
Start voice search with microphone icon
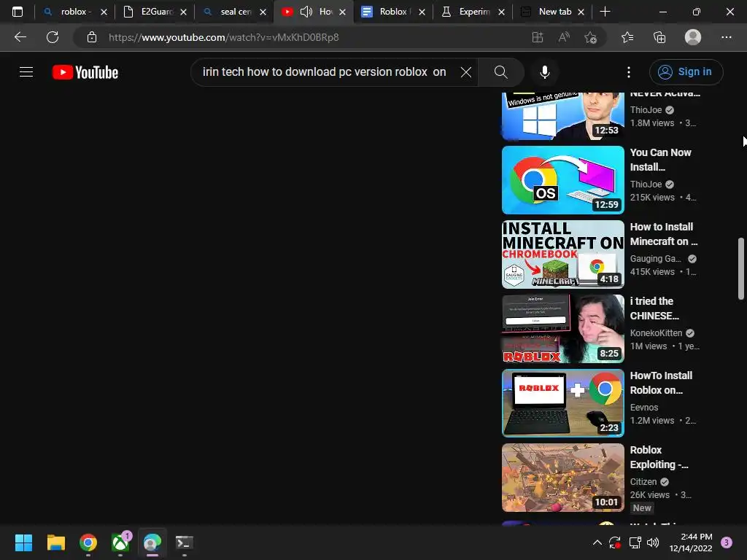544,72
